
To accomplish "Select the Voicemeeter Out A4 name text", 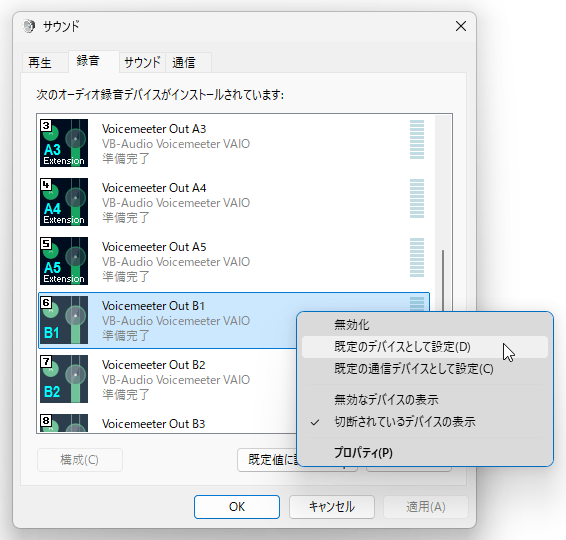I will pos(154,188).
